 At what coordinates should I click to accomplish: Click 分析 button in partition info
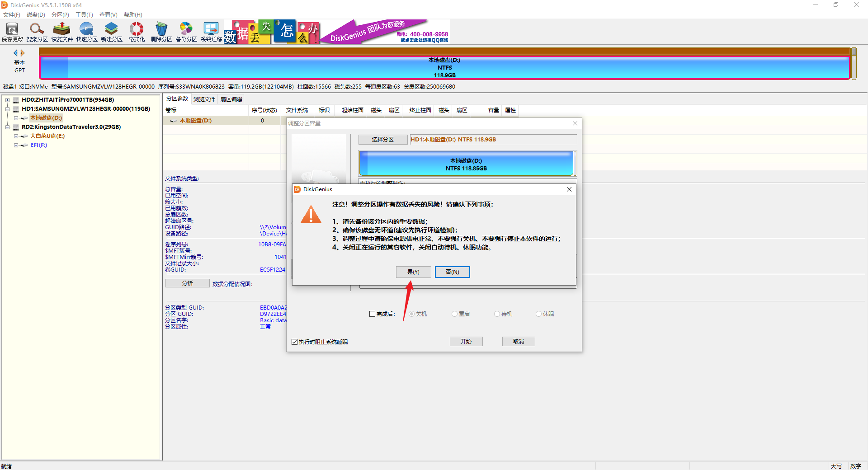pyautogui.click(x=188, y=283)
